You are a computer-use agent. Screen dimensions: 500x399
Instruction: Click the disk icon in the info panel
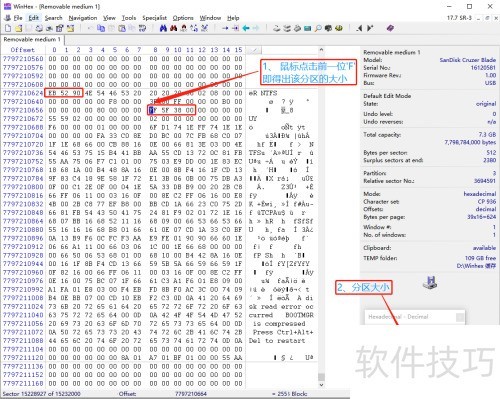pyautogui.click(x=430, y=283)
